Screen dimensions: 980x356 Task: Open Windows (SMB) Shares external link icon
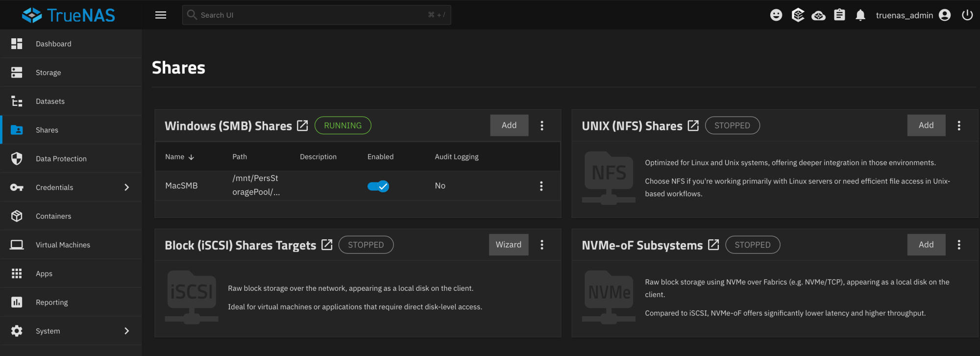point(303,126)
